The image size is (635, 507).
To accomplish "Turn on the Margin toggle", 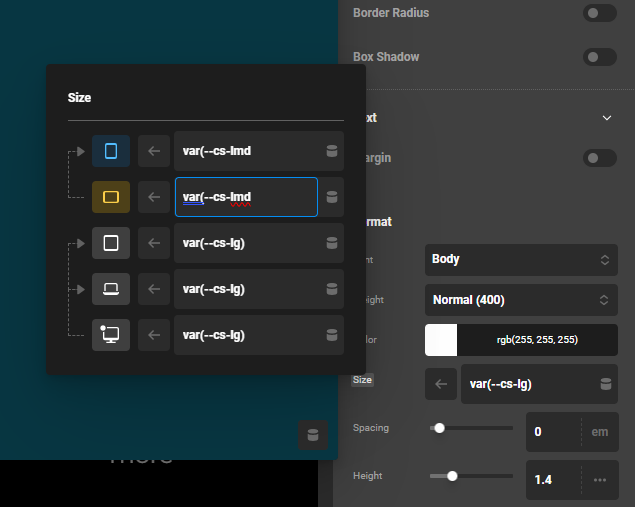I will (x=600, y=158).
